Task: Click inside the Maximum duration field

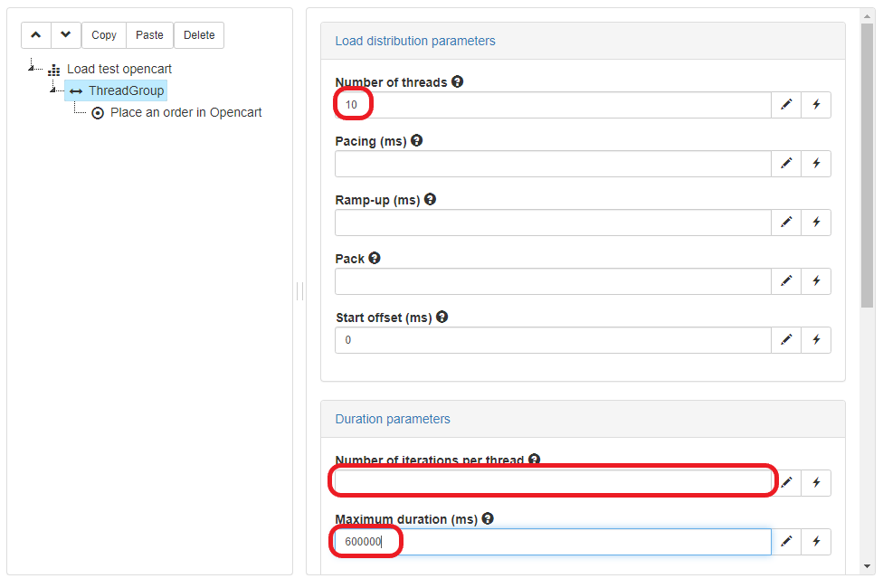Action: (x=552, y=541)
